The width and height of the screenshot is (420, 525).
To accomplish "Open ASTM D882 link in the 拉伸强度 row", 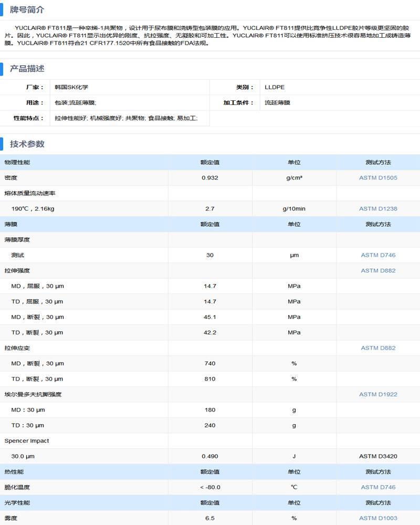I will [x=378, y=270].
